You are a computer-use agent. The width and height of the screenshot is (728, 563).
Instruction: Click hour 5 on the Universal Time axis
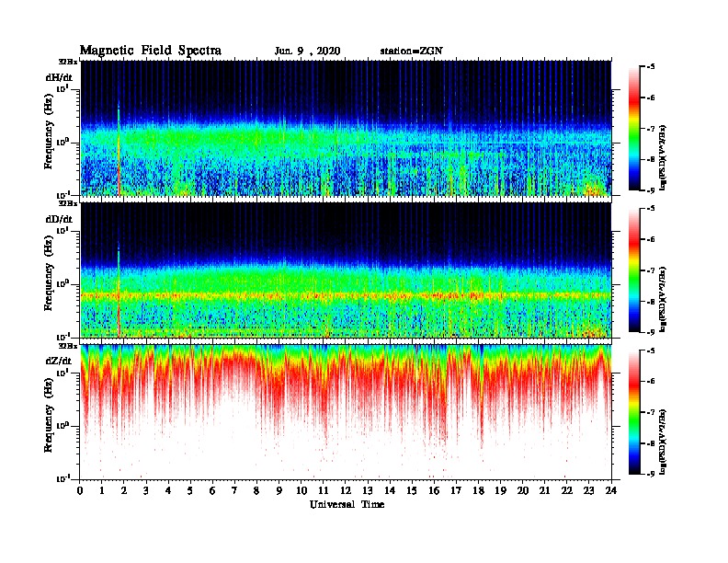click(x=190, y=490)
